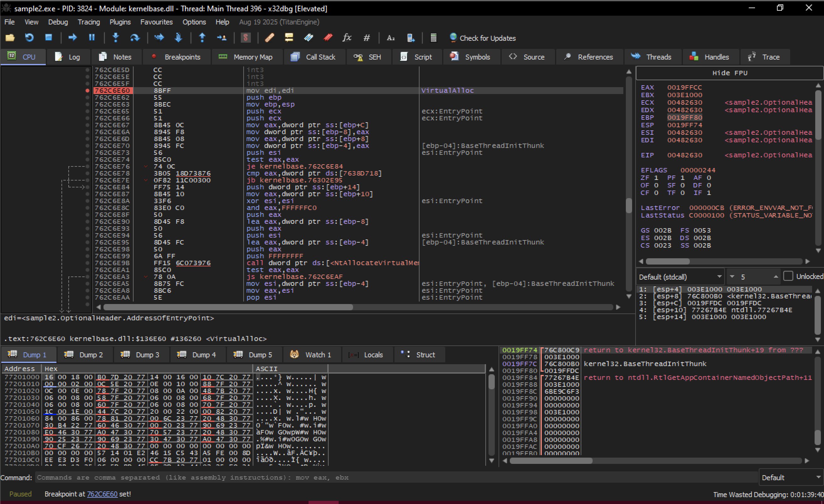Increase argument count with the up arrow
Viewport: 824px width, 504px height.
775,277
